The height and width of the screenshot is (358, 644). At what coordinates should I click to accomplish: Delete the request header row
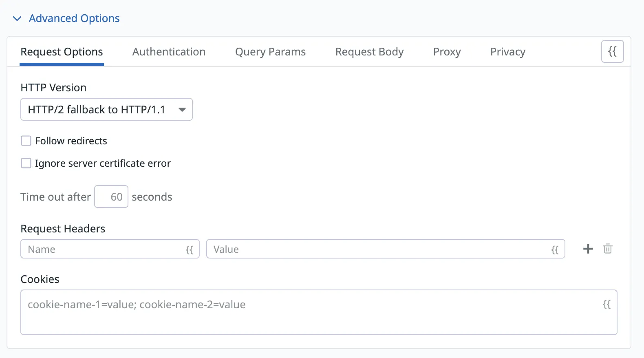[608, 249]
